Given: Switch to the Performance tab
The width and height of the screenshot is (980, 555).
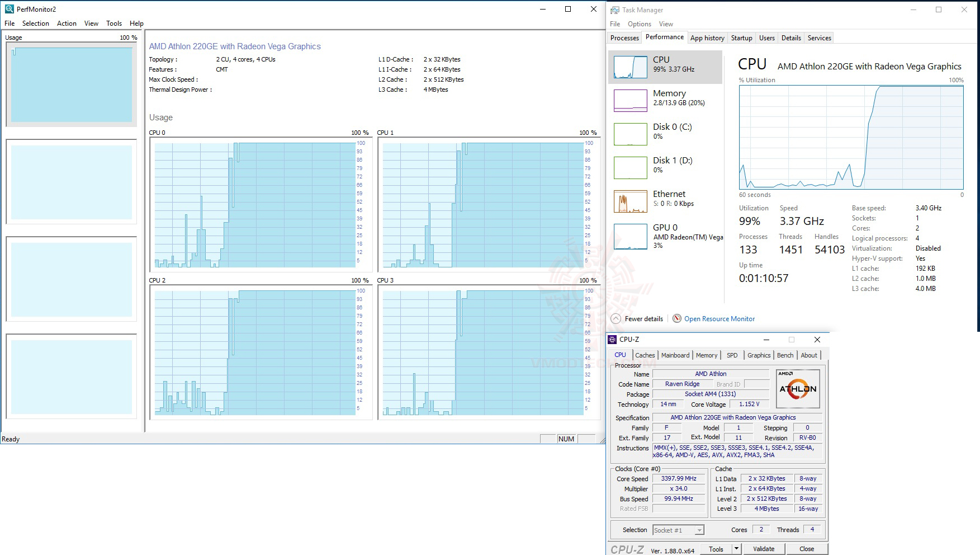Looking at the screenshot, I should (x=665, y=37).
